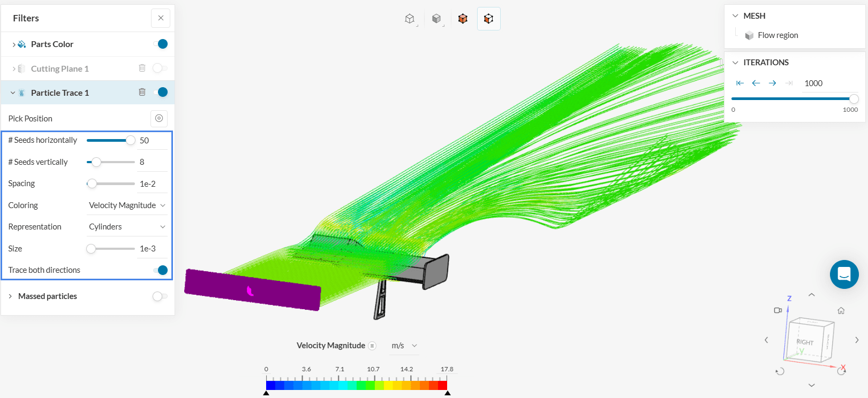The height and width of the screenshot is (398, 868).
Task: Step to next iteration arrow
Action: point(772,83)
